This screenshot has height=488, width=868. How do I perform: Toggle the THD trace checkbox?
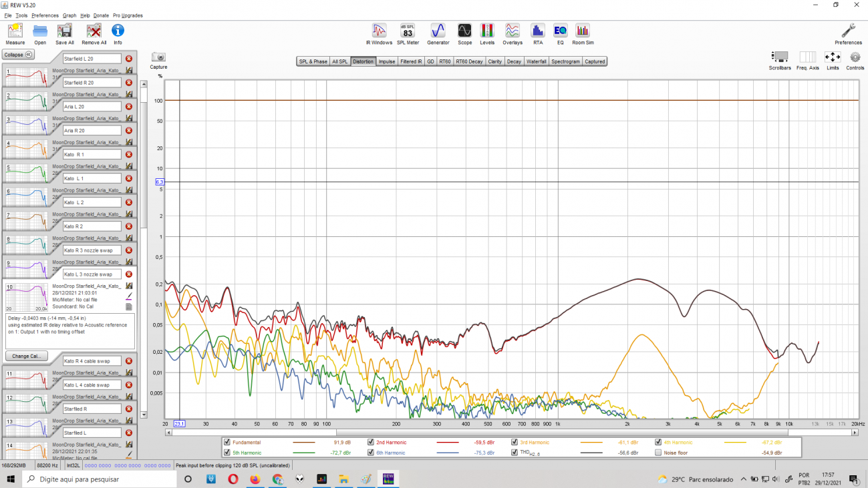(x=515, y=453)
